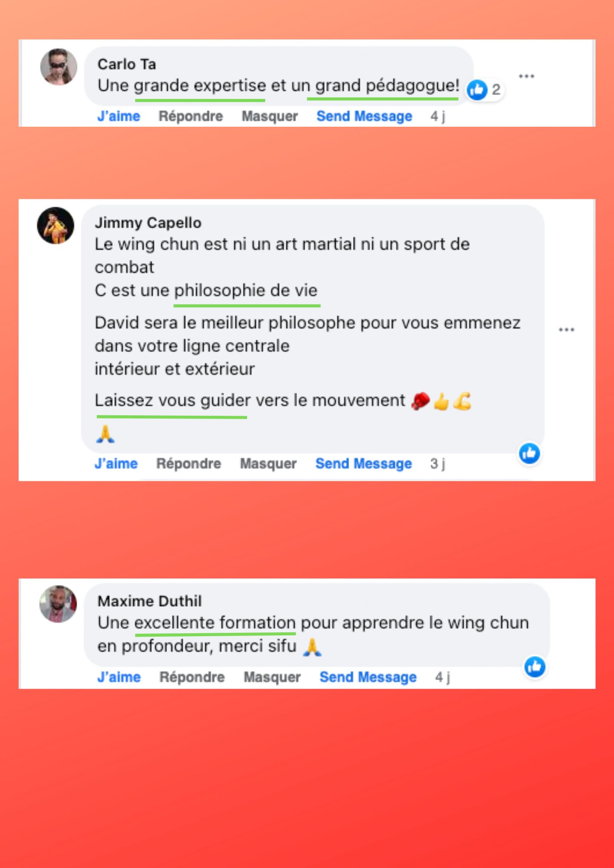Image resolution: width=614 pixels, height=868 pixels.
Task: Click Masquer under Maxime Duthil's comment
Action: coord(272,677)
